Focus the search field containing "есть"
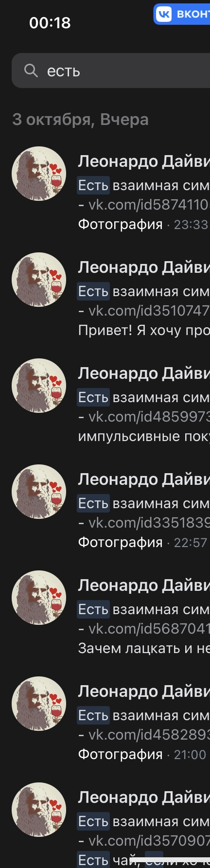This screenshot has width=210, height=868. [x=111, y=71]
